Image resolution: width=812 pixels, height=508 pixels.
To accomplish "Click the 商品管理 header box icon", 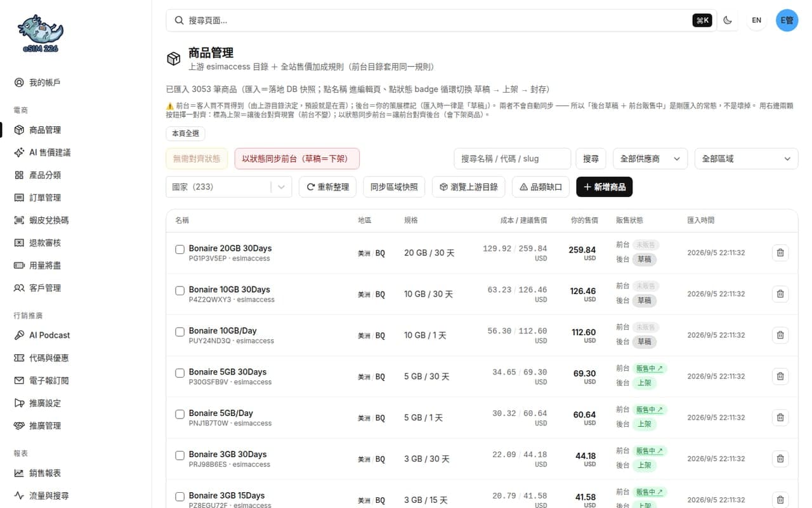I will coord(173,59).
